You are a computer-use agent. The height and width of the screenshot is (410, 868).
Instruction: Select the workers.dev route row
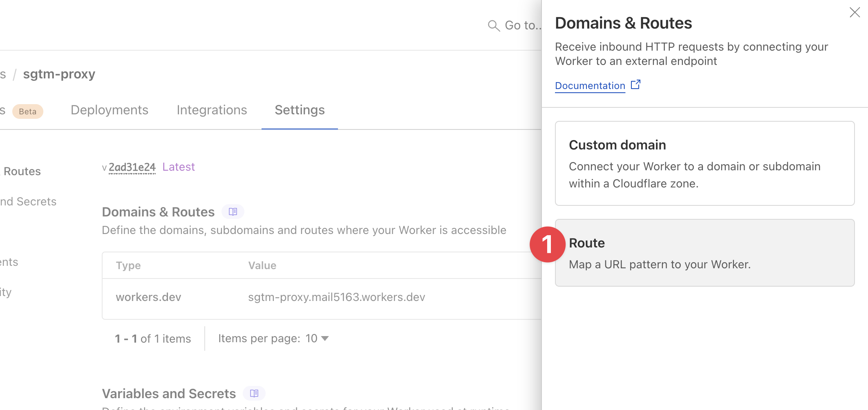(x=148, y=297)
